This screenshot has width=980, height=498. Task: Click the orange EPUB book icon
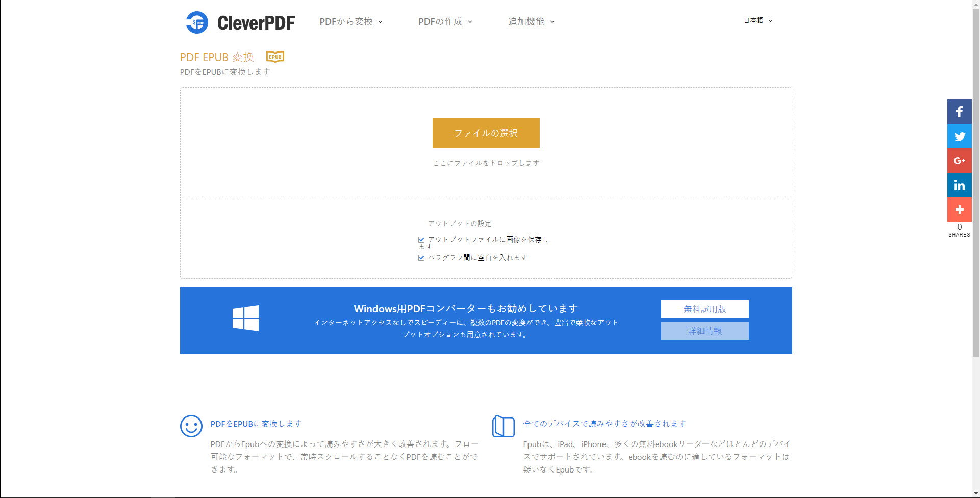click(x=275, y=57)
